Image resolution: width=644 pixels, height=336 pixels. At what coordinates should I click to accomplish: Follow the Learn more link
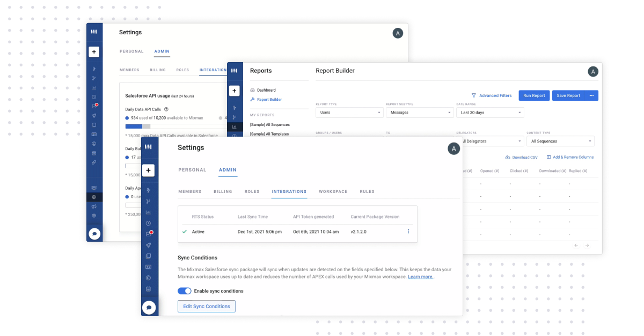click(x=421, y=277)
